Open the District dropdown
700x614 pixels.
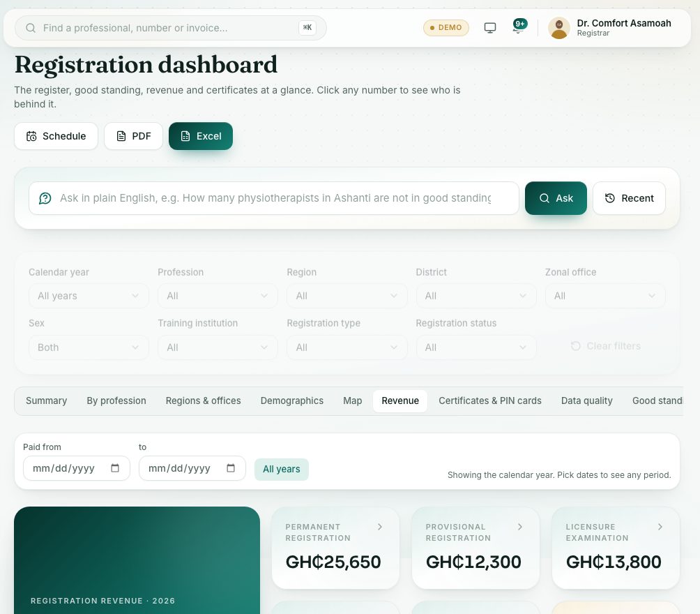[476, 296]
